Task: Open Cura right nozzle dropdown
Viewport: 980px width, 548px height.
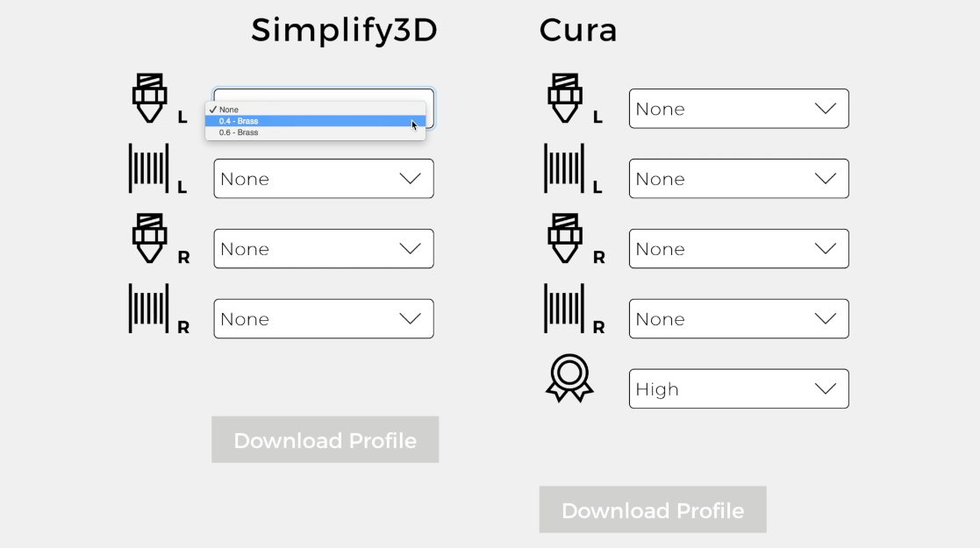Action: point(739,249)
